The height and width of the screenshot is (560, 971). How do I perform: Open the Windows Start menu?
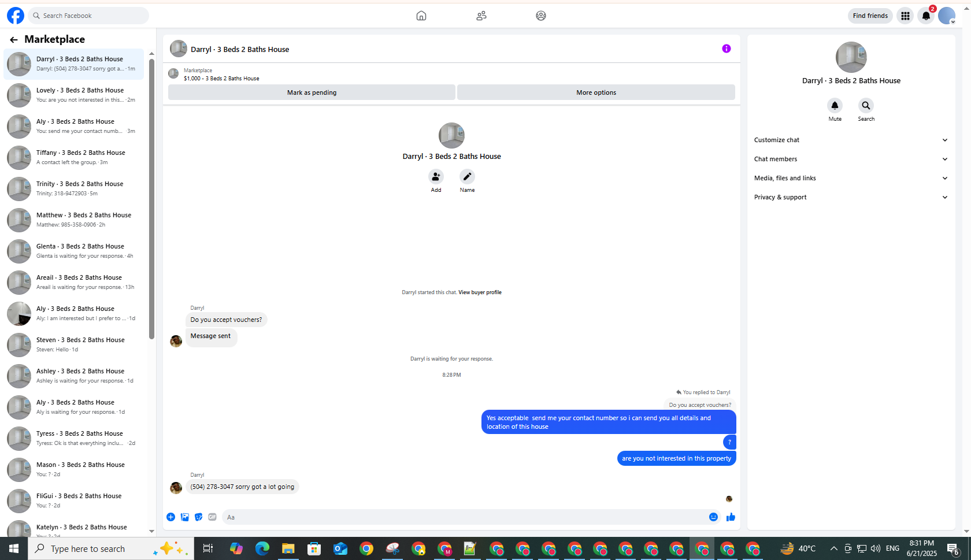coord(14,548)
